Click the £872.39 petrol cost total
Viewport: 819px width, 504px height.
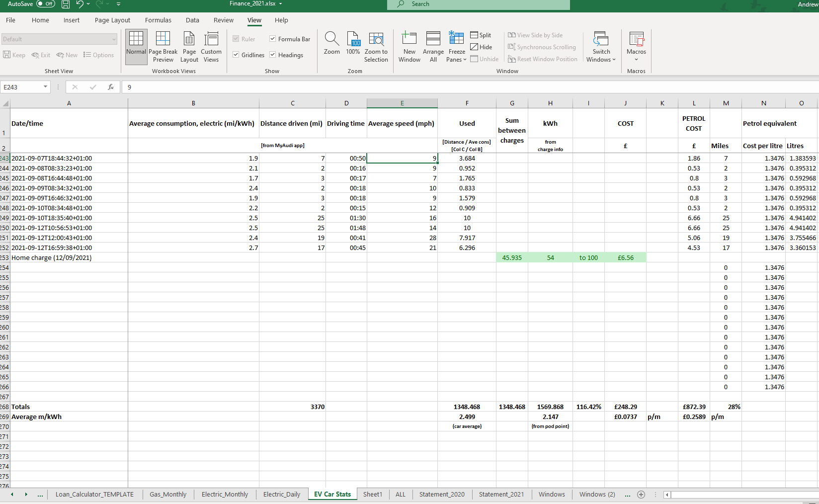[694, 407]
